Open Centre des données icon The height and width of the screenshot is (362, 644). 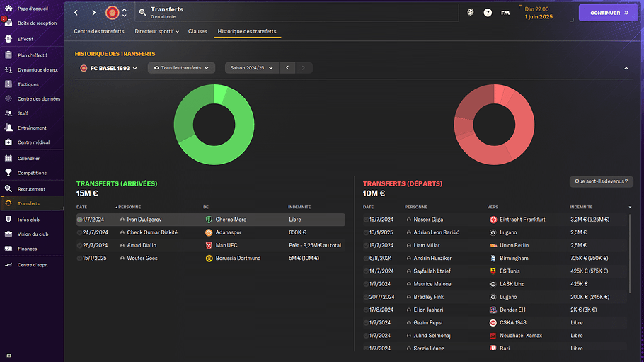pyautogui.click(x=8, y=98)
